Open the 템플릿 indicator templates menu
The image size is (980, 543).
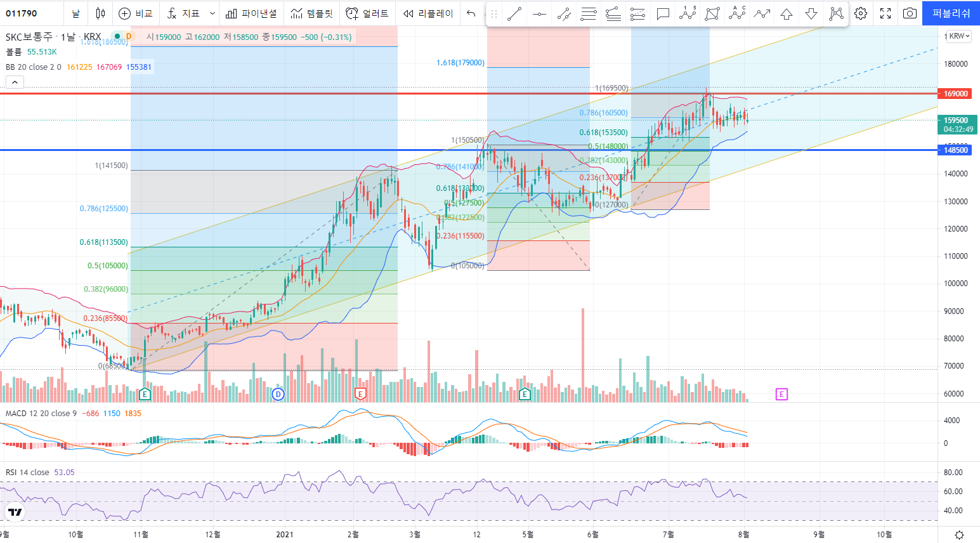coord(311,13)
